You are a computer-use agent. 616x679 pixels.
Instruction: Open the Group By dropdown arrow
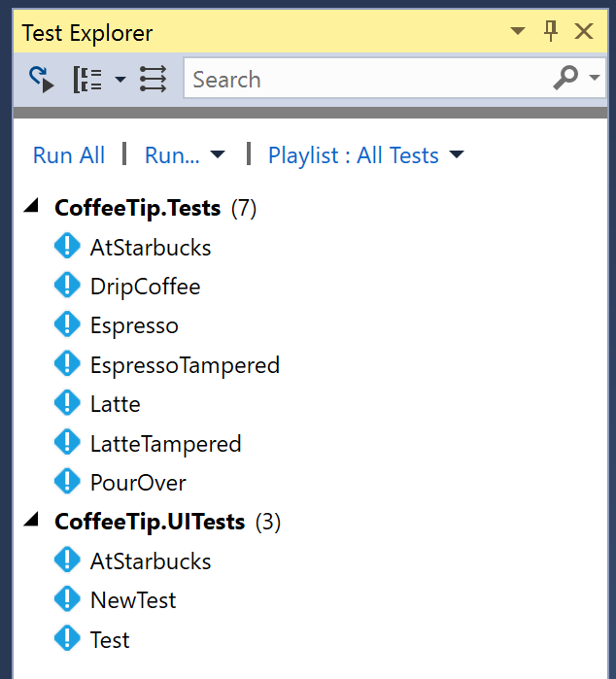tap(120, 80)
